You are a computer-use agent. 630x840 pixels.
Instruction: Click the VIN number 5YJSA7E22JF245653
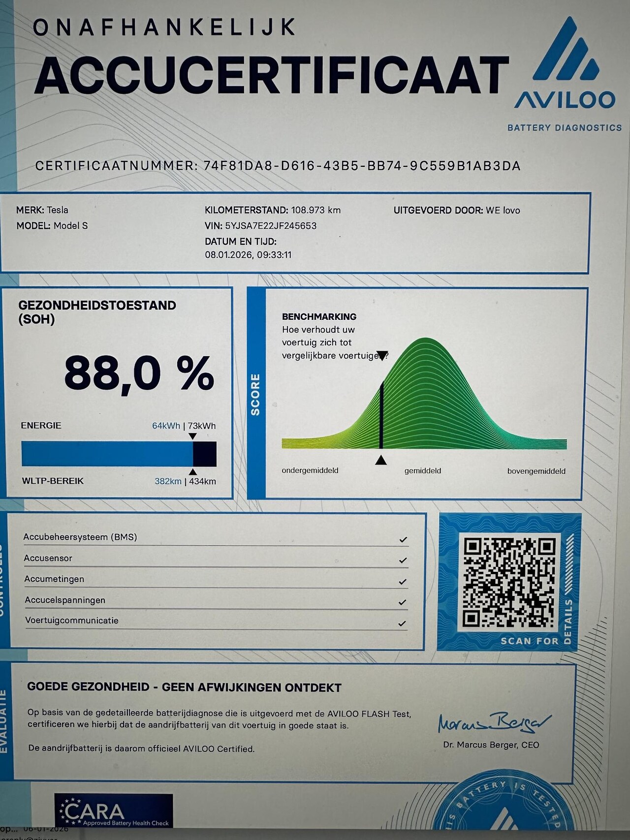tap(271, 226)
